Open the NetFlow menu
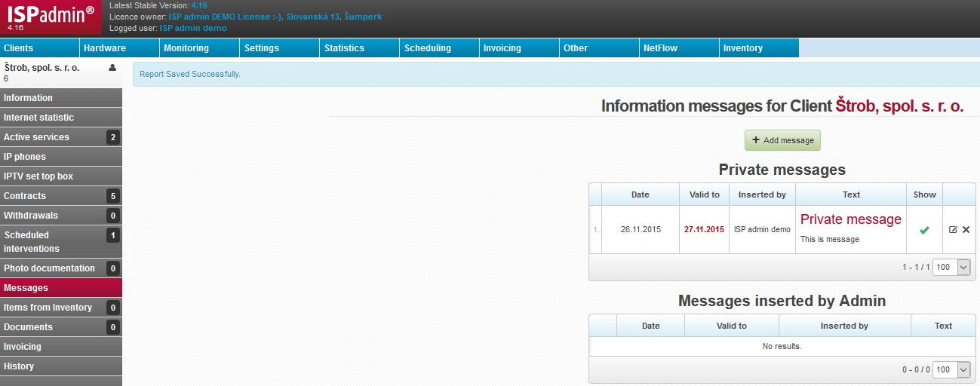Screen dimensions: 980x386 (x=679, y=47)
